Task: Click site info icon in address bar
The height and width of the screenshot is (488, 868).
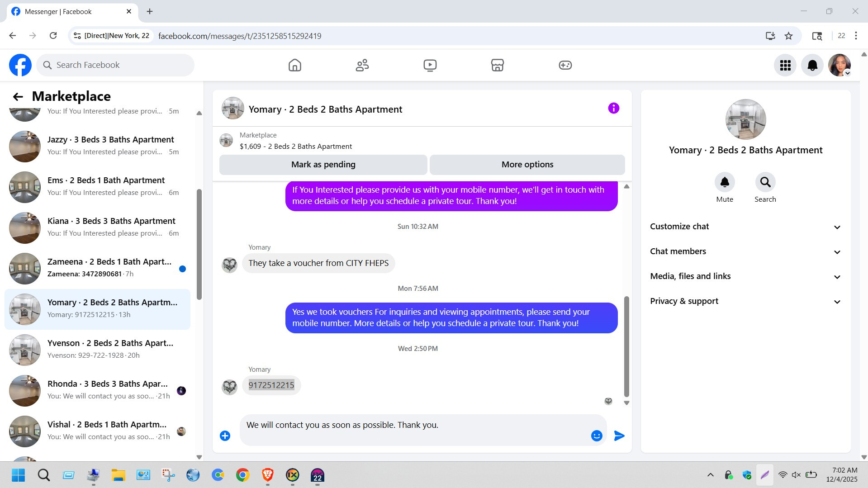Action: click(x=77, y=36)
